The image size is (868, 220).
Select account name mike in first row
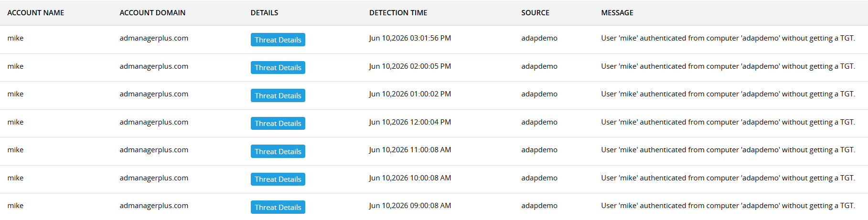point(15,38)
